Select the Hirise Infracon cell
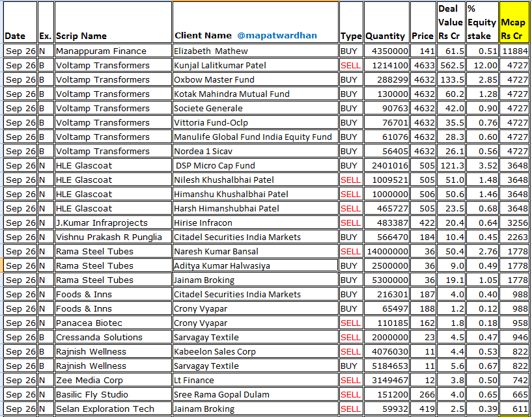The width and height of the screenshot is (532, 417). 255,222
